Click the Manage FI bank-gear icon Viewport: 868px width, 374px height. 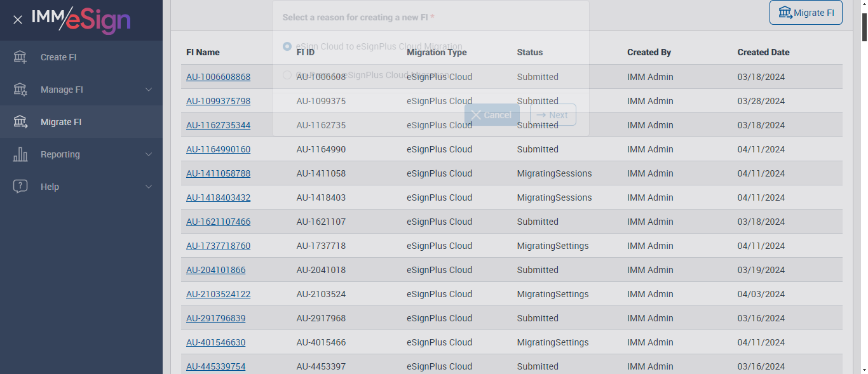point(20,90)
